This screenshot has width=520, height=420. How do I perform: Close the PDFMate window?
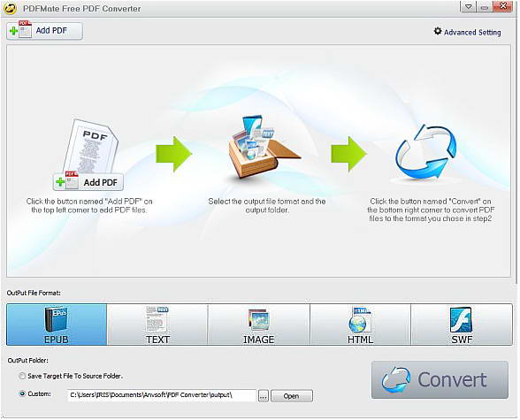503,6
